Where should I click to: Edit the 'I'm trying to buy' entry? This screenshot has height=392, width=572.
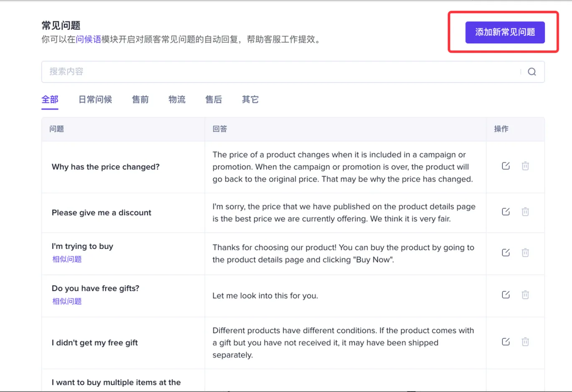pos(506,252)
